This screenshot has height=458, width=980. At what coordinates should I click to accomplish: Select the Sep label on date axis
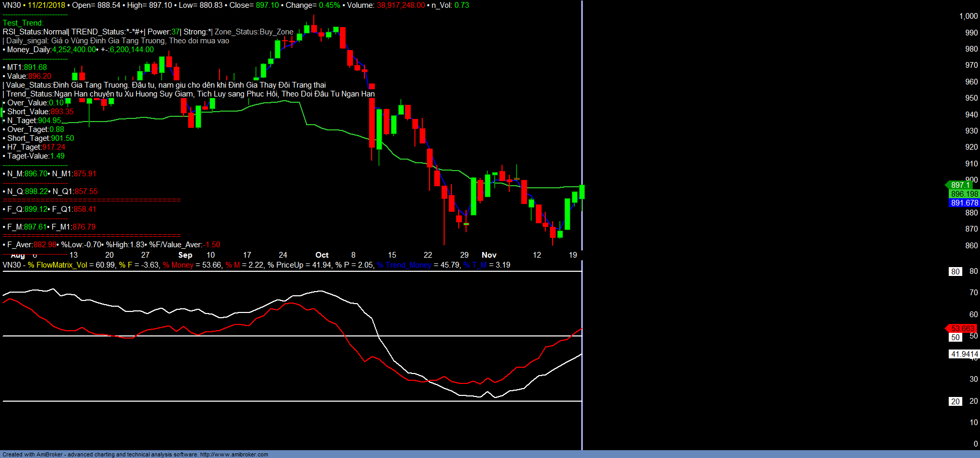[185, 255]
